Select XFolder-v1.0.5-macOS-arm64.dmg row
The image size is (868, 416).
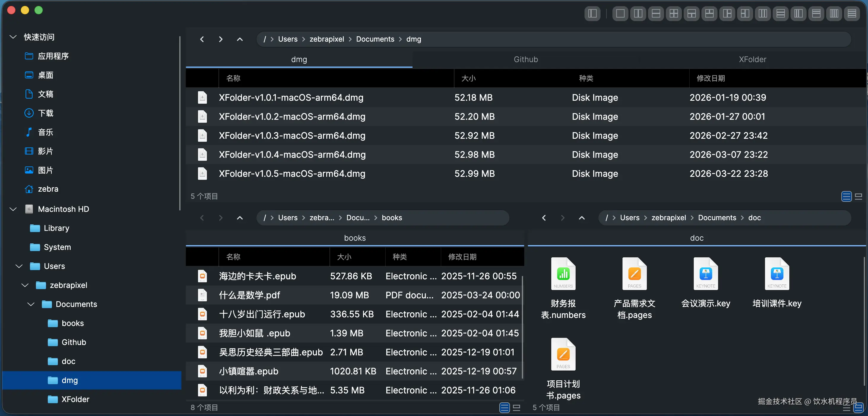(526, 174)
